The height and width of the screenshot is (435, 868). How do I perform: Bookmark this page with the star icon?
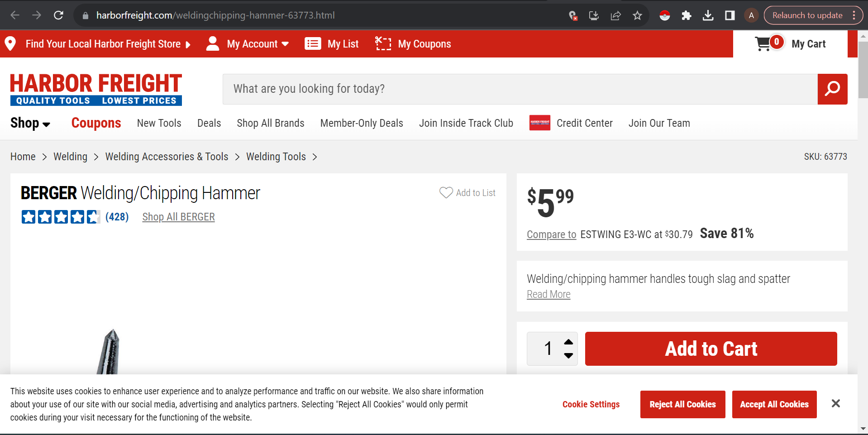[x=637, y=16]
